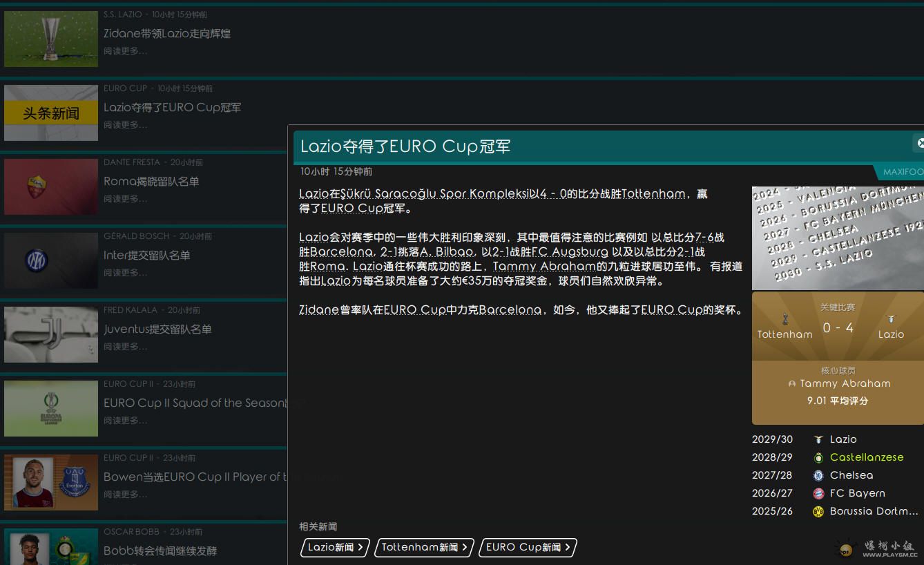Click the Lazio crest in key match panel
Image resolution: width=924 pixels, height=565 pixels.
tap(891, 319)
